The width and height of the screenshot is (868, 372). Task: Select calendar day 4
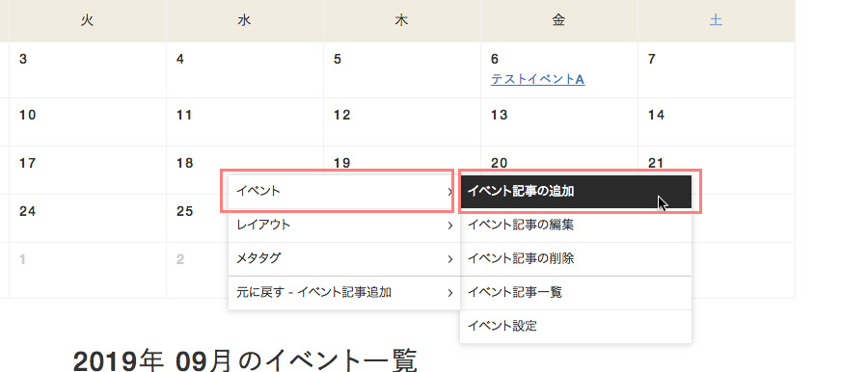pos(180,59)
